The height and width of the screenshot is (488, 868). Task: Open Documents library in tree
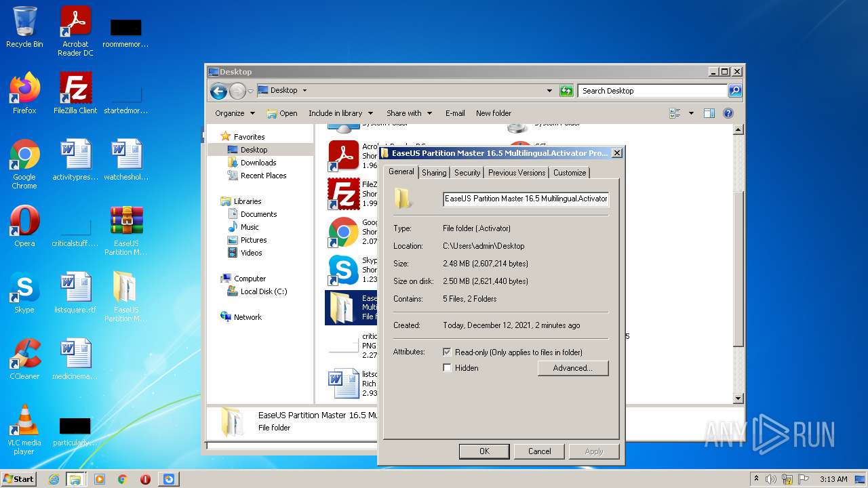[x=258, y=214]
